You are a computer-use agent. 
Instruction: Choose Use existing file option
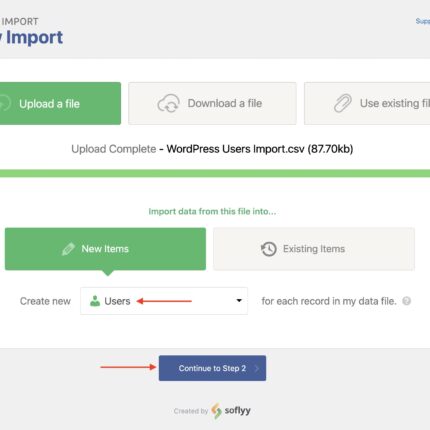pos(367,103)
